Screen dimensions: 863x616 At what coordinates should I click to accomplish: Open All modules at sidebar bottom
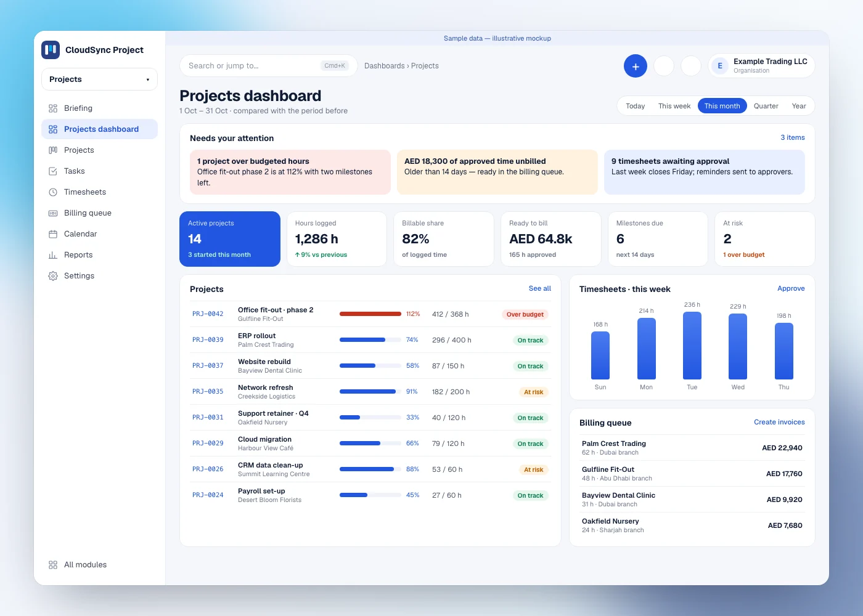[99, 565]
